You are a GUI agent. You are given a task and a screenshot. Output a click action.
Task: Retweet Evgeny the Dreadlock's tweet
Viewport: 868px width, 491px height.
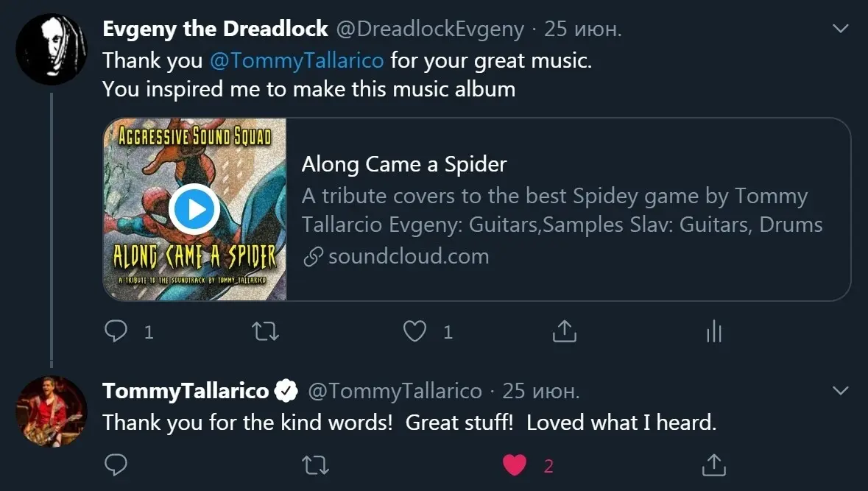tap(266, 332)
